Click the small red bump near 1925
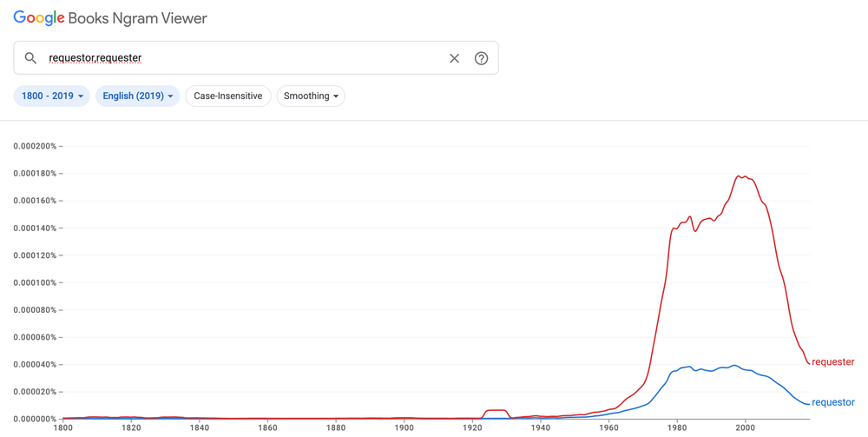Viewport: 868px width, 437px height. pyautogui.click(x=496, y=410)
